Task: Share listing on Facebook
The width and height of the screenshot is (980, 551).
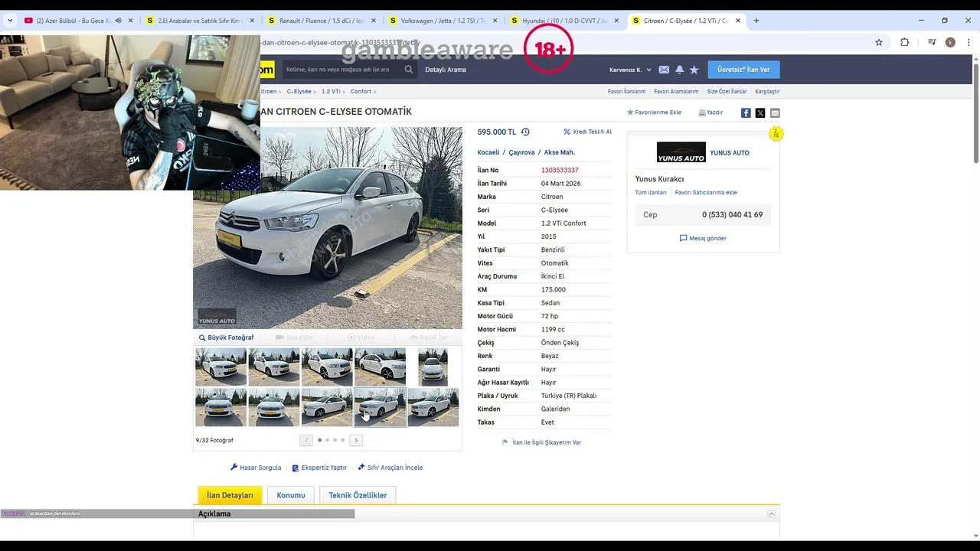Action: pyautogui.click(x=746, y=112)
